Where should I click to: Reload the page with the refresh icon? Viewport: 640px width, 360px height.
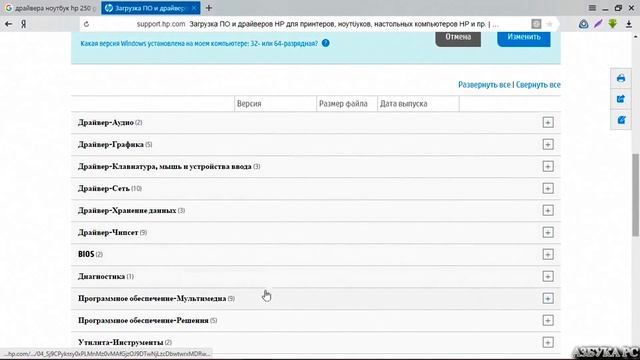(86, 24)
